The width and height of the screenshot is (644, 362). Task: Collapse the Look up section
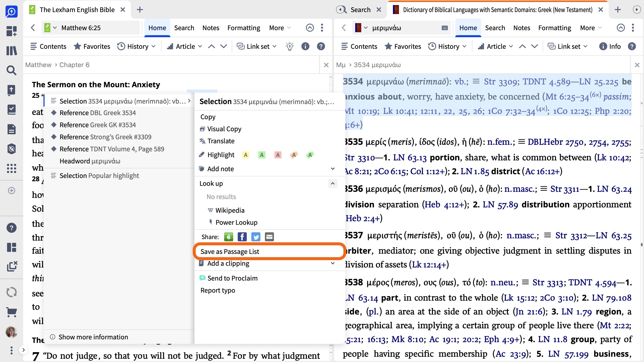pos(333,183)
